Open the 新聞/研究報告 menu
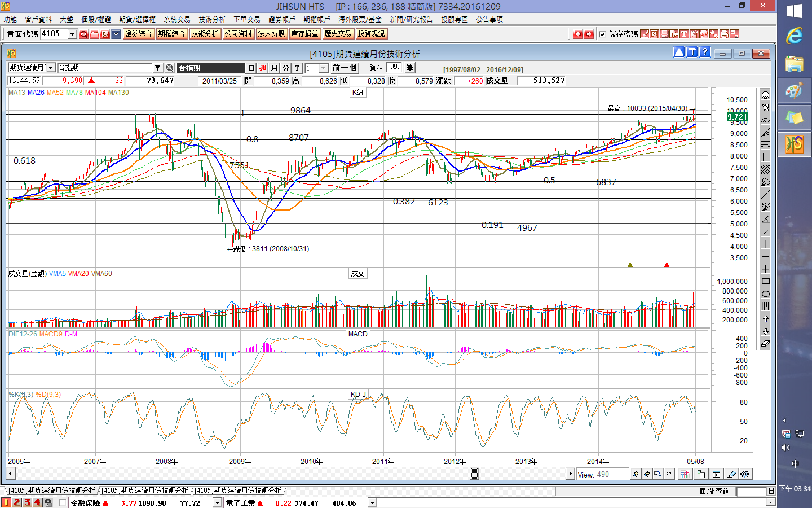812x508 pixels. [x=411, y=19]
